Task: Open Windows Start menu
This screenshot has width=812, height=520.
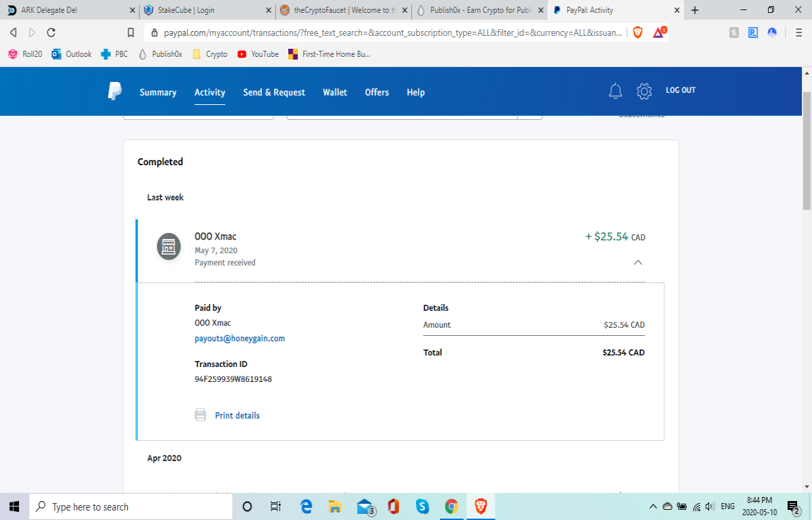Action: [x=14, y=506]
